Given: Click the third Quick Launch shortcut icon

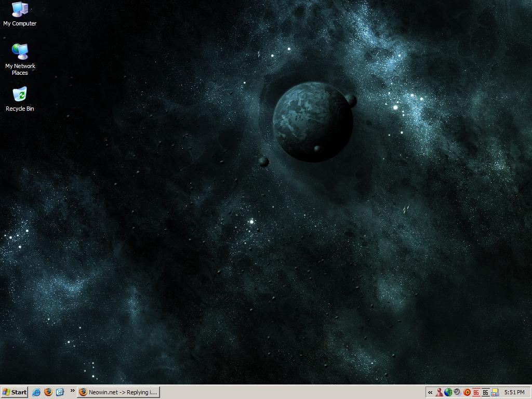Looking at the screenshot, I should pyautogui.click(x=60, y=392).
